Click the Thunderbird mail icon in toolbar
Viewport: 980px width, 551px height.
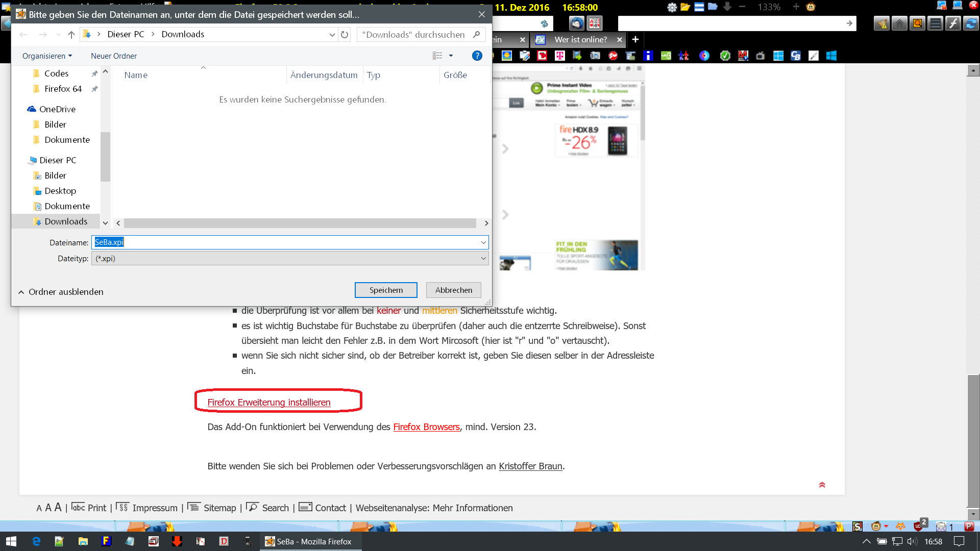coord(577,23)
